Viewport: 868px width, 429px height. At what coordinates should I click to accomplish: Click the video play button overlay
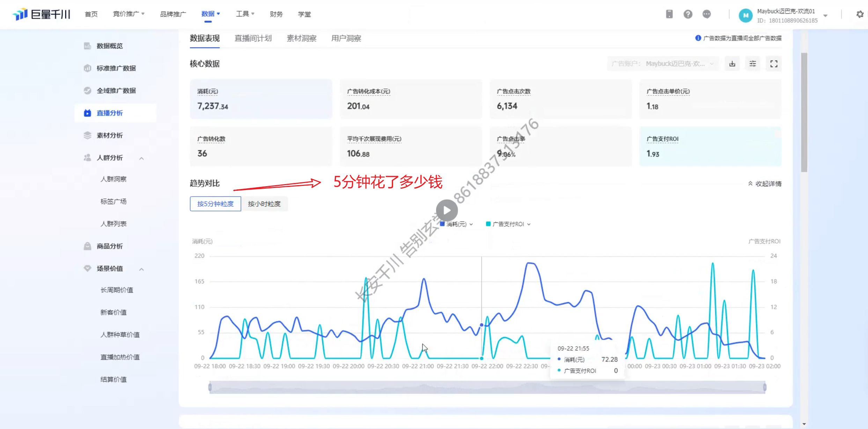[447, 210]
